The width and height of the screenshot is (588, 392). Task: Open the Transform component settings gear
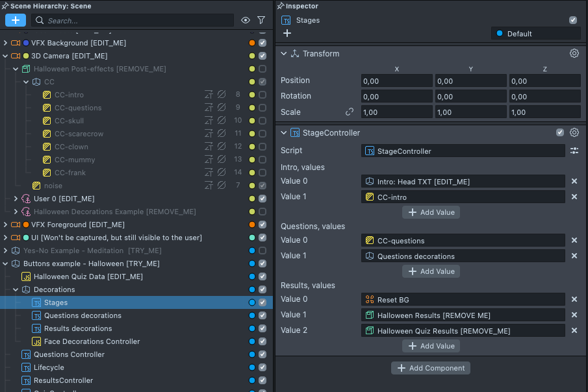point(574,54)
